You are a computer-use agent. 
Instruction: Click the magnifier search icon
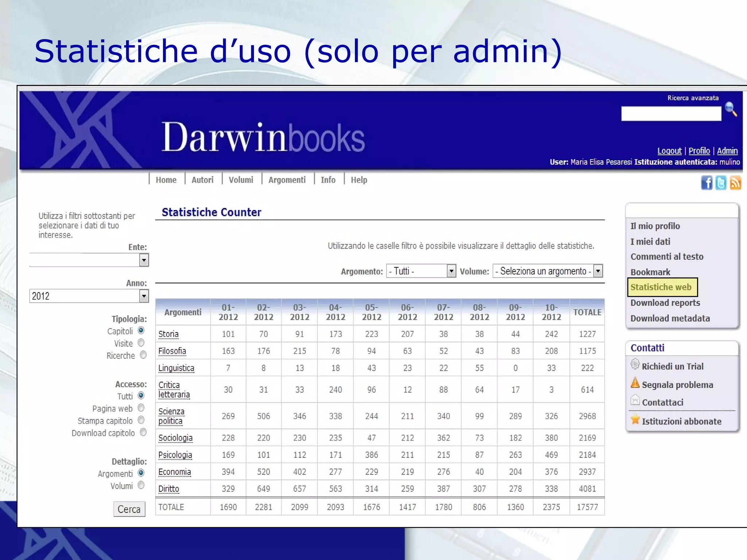point(731,109)
